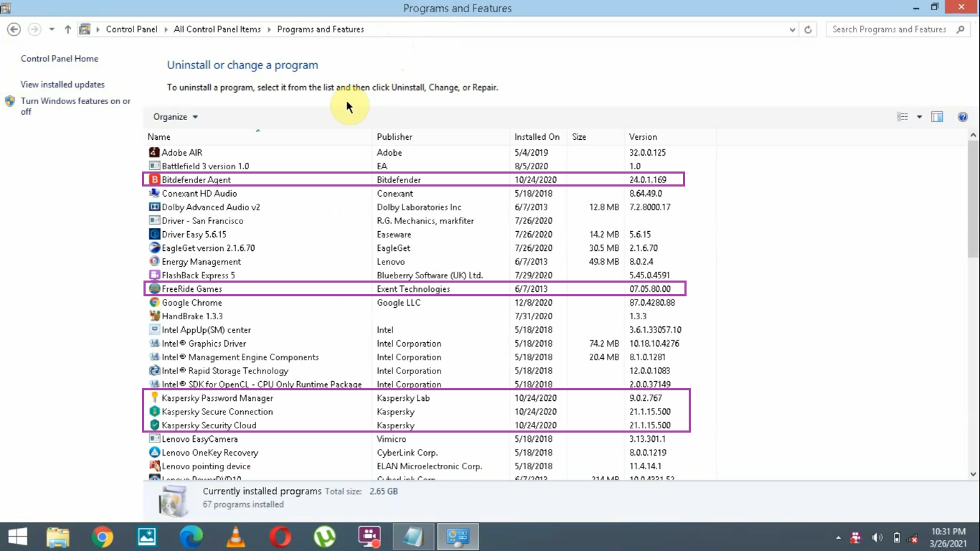
Task: Open Opera browser from taskbar
Action: coord(280,537)
